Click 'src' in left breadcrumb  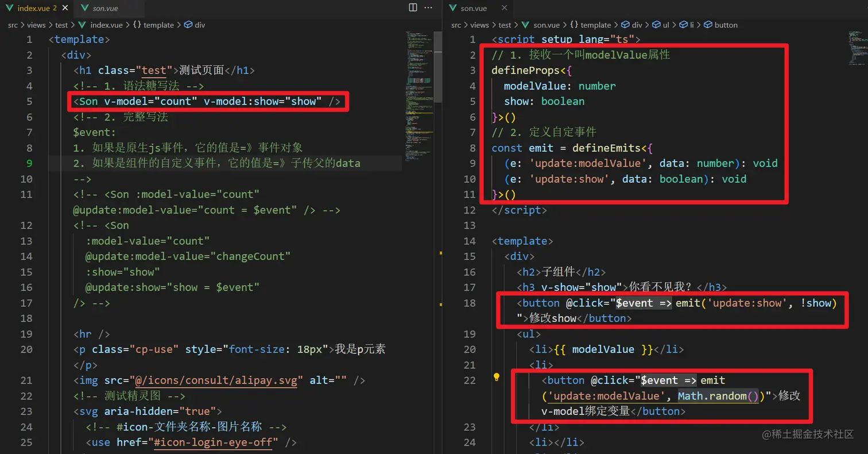point(13,25)
